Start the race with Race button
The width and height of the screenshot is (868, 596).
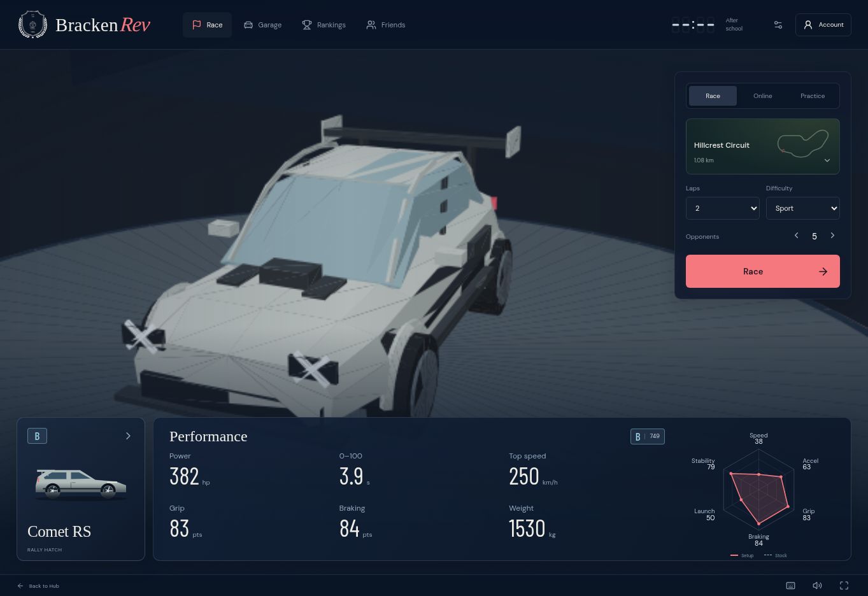coord(762,271)
